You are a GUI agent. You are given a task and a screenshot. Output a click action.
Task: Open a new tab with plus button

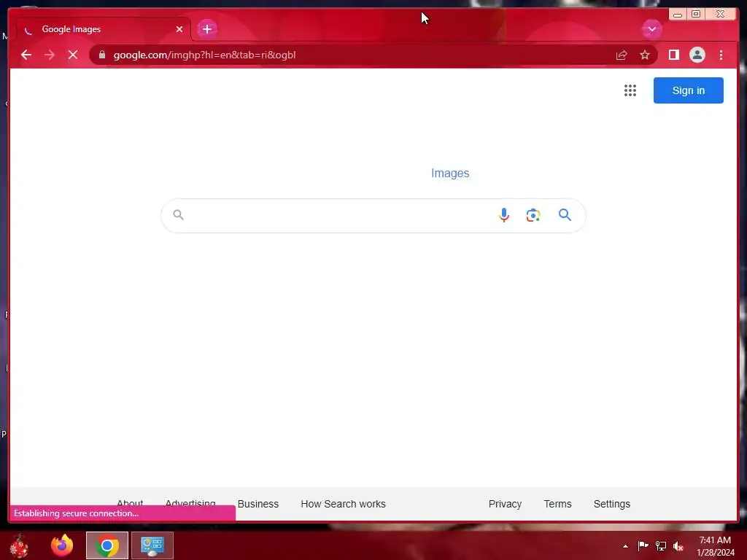point(206,29)
